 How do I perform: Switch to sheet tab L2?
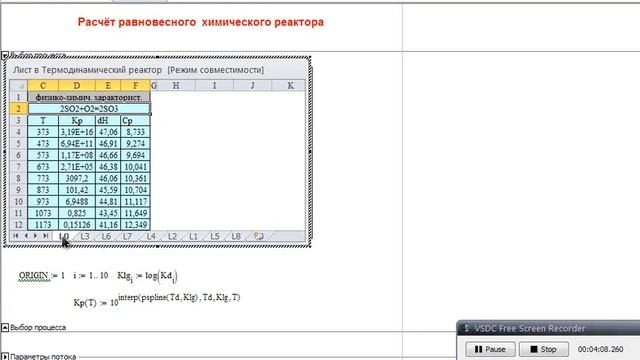pyautogui.click(x=172, y=236)
